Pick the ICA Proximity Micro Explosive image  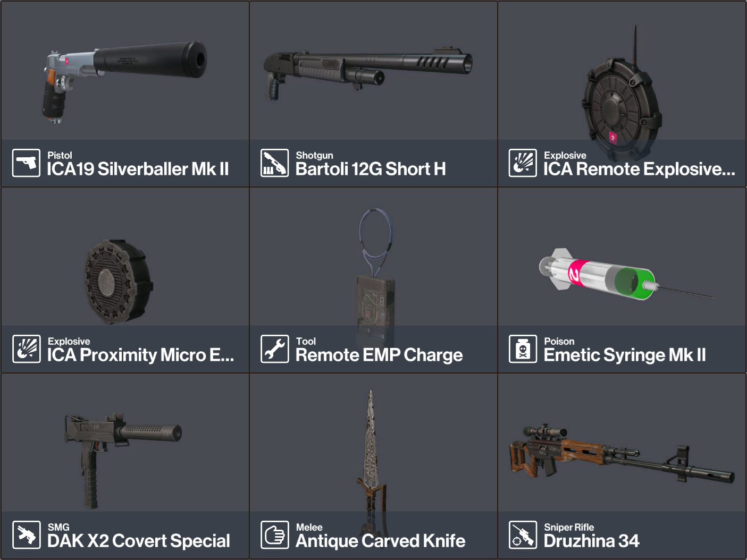(x=118, y=282)
